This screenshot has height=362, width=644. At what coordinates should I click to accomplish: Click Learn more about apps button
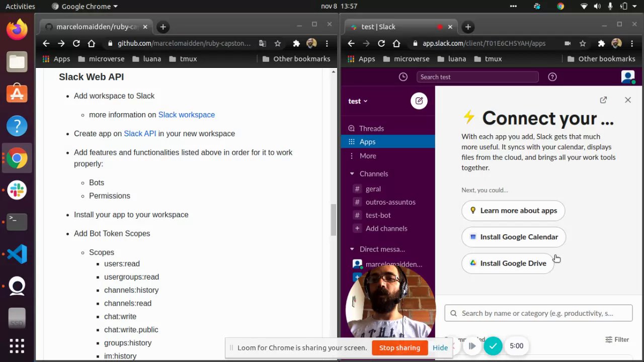[513, 211]
